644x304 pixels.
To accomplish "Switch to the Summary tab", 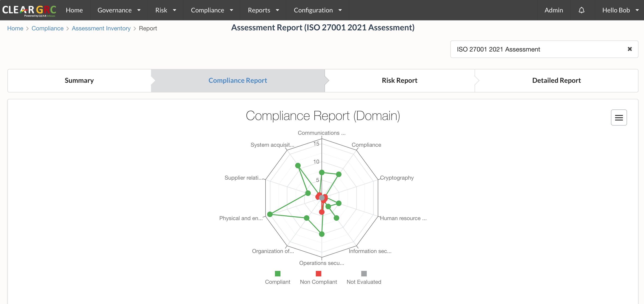I will point(79,80).
